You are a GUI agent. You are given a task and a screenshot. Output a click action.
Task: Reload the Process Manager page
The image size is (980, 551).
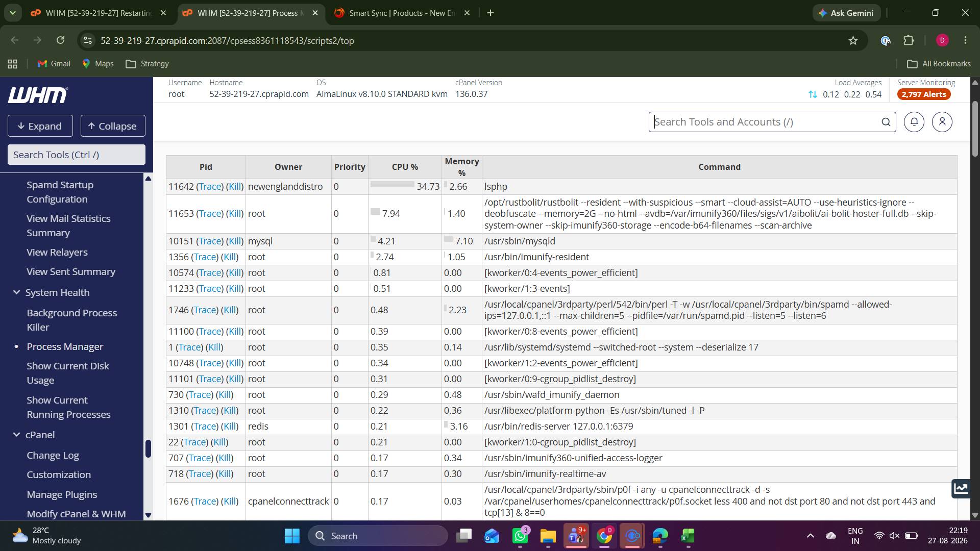60,40
